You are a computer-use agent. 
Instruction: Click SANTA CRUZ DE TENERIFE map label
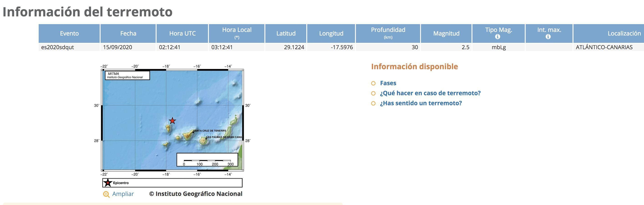pos(210,131)
